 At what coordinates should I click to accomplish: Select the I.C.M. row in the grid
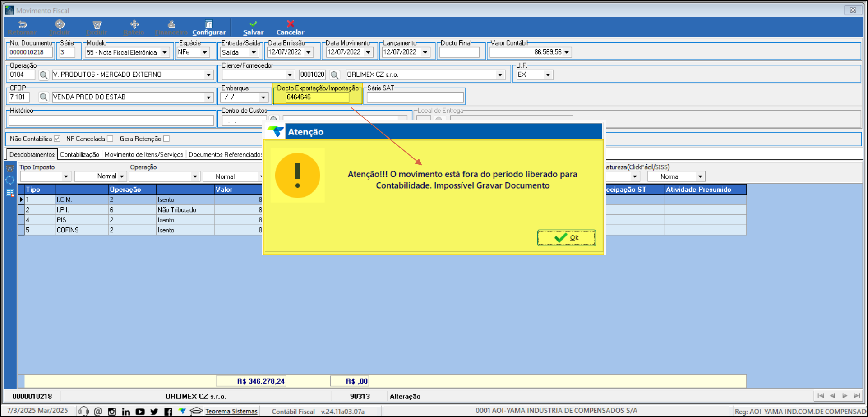[140, 199]
